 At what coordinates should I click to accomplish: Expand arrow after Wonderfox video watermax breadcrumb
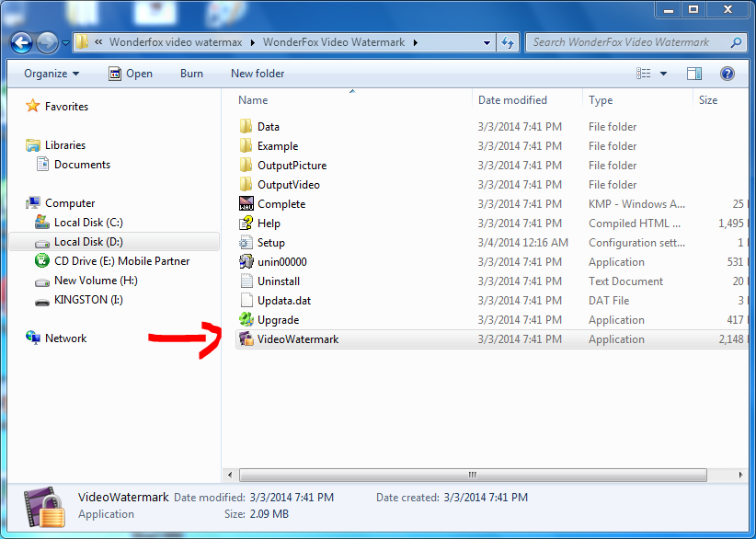click(x=253, y=43)
